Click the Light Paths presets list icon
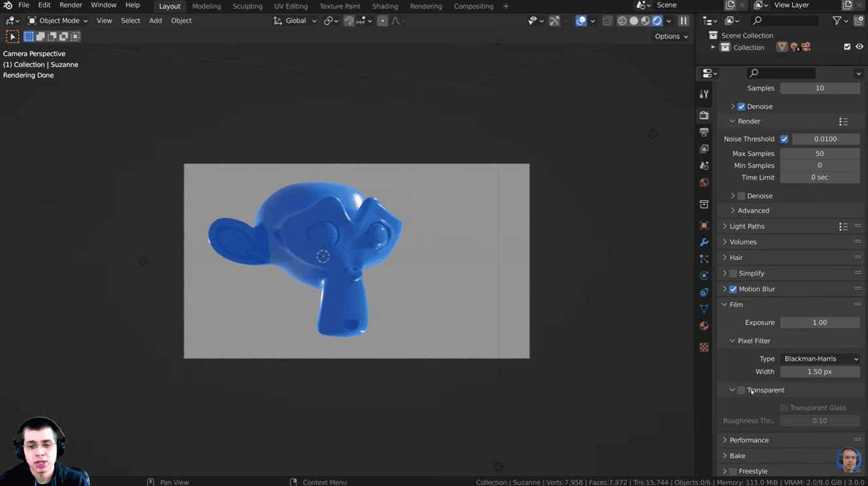 click(x=843, y=227)
